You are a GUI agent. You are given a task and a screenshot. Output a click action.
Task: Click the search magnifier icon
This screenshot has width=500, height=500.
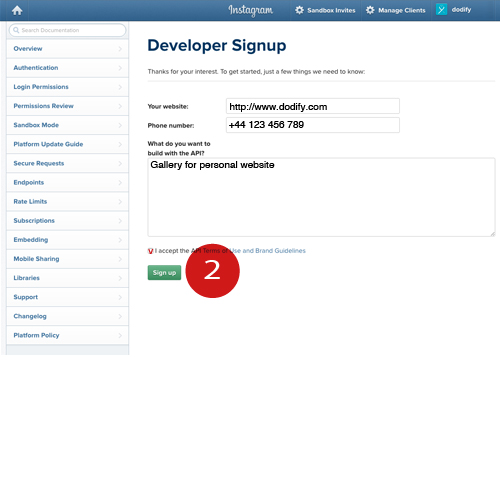pyautogui.click(x=16, y=30)
